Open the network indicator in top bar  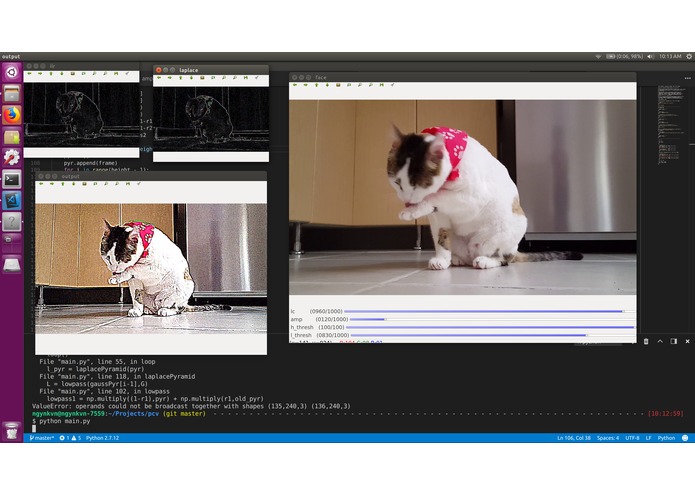tap(598, 57)
